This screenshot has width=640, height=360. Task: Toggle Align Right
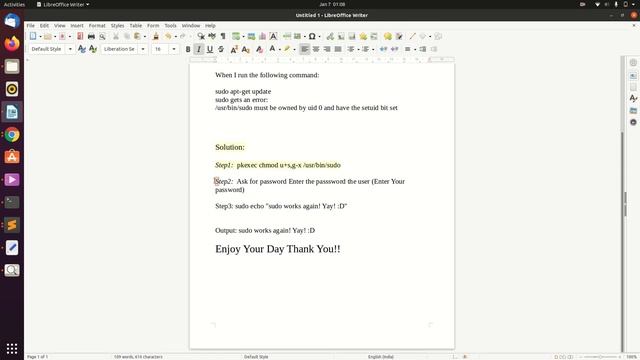pos(327,49)
